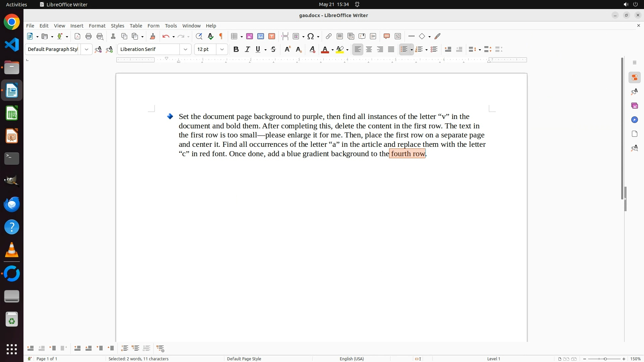Image resolution: width=644 pixels, height=362 pixels.
Task: Expand the paragraph style dropdown
Action: click(87, 50)
